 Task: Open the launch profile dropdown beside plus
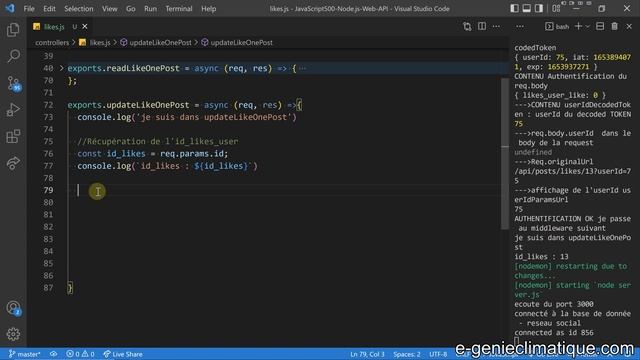(588, 27)
